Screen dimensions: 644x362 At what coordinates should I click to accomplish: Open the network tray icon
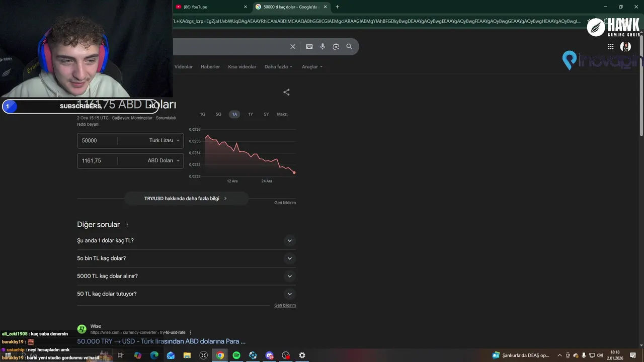click(x=592, y=355)
